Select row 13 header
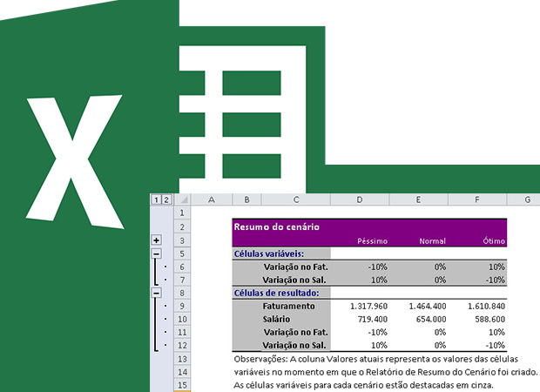 (182, 359)
